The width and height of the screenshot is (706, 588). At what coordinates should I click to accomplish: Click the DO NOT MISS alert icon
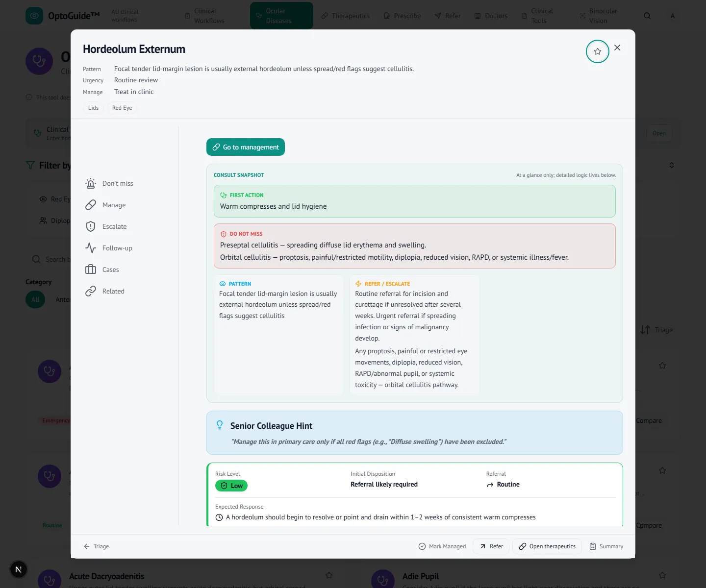224,234
